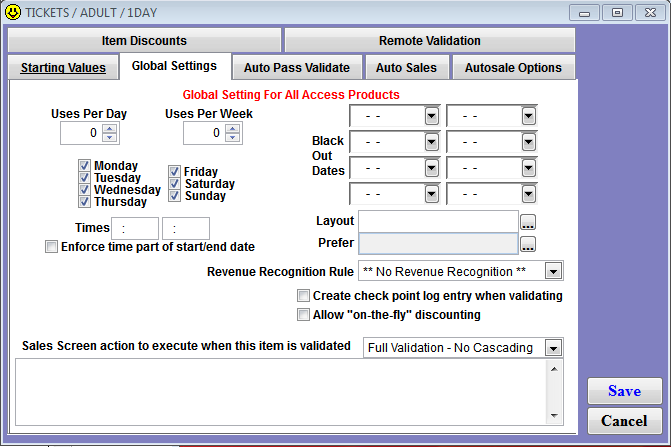
Task: Open the Starting Values tab
Action: [63, 68]
